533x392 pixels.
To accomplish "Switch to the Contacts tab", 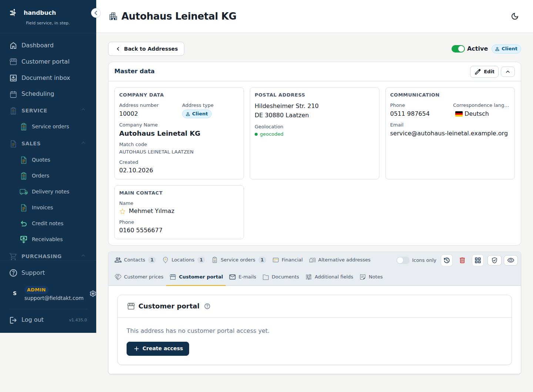I will pos(135,260).
